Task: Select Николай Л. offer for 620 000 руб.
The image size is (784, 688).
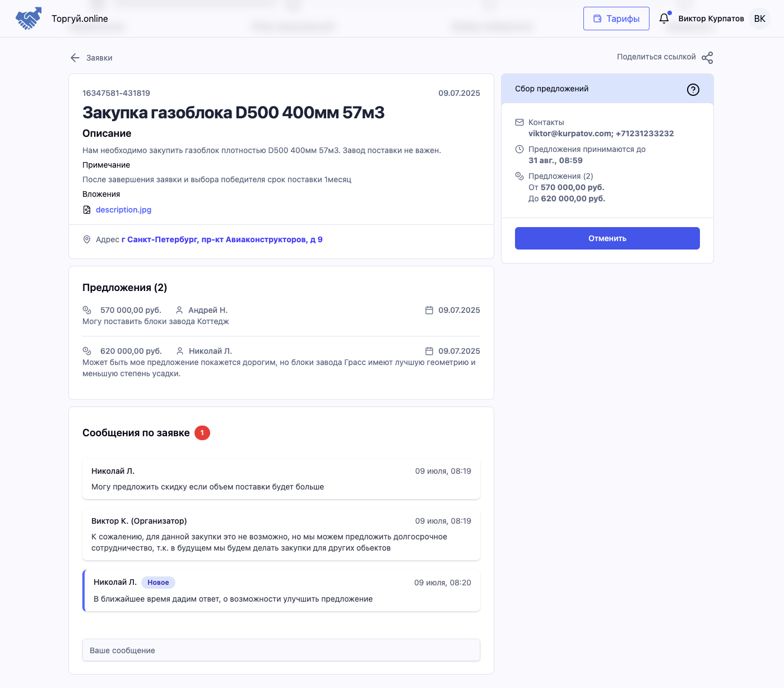Action: click(281, 362)
